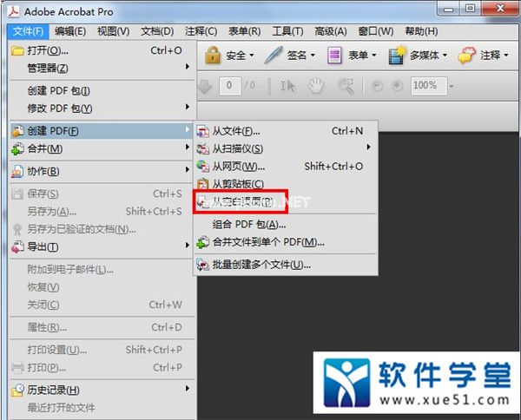Select the text Select tool icon
This screenshot has height=420, width=521.
[x=287, y=86]
